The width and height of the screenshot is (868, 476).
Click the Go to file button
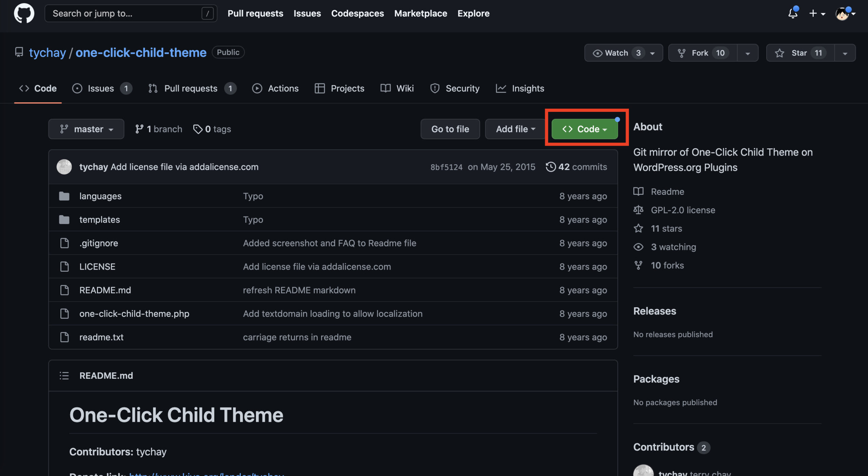[x=450, y=129]
